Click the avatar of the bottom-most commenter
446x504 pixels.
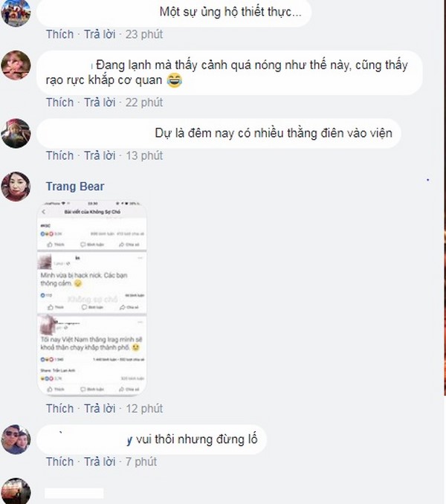coord(16,491)
